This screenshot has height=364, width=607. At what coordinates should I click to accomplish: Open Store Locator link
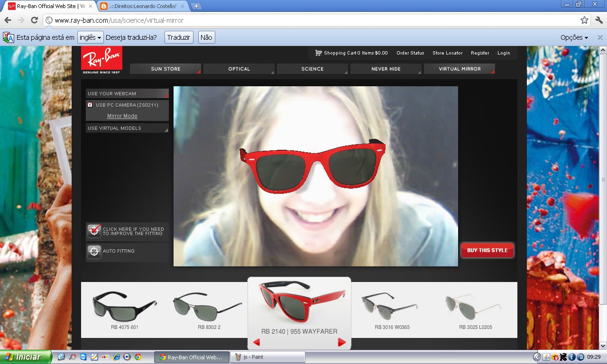[448, 53]
